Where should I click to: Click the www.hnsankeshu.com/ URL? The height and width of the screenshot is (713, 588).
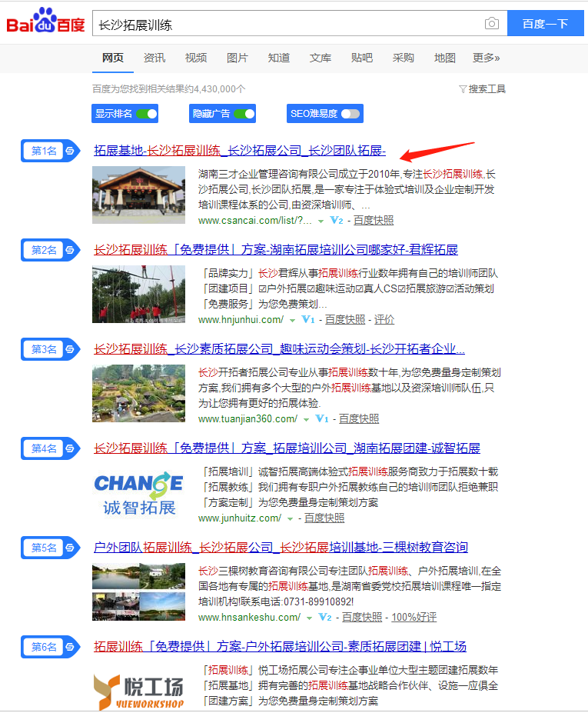(x=249, y=617)
